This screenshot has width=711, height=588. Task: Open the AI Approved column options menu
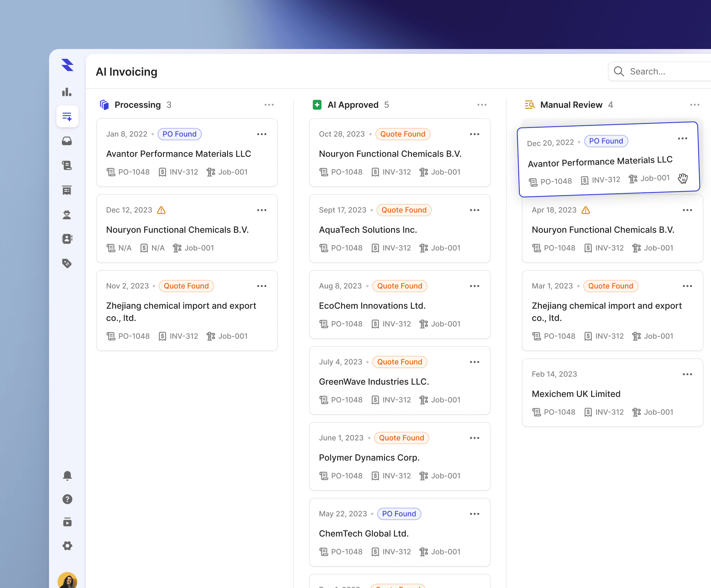click(482, 105)
